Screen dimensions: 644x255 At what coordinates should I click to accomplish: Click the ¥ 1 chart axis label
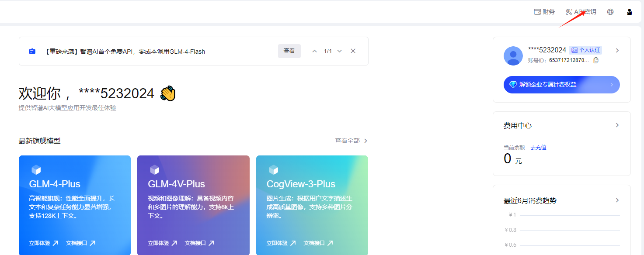click(x=512, y=215)
